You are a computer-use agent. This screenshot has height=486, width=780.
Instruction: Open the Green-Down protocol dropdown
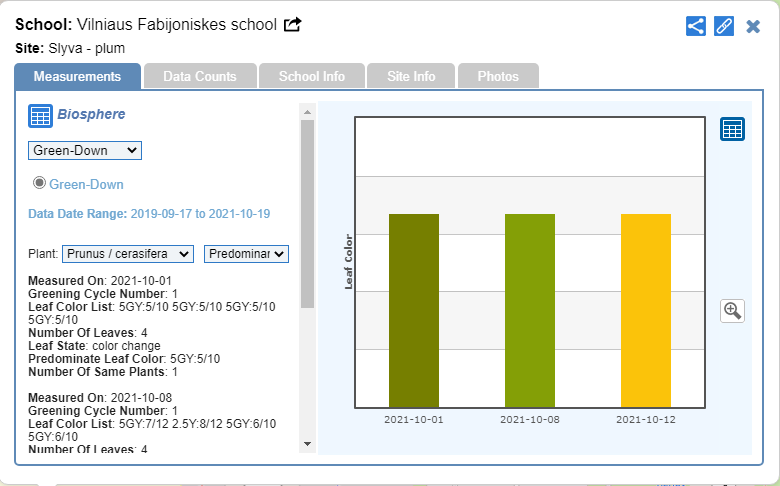[x=85, y=150]
